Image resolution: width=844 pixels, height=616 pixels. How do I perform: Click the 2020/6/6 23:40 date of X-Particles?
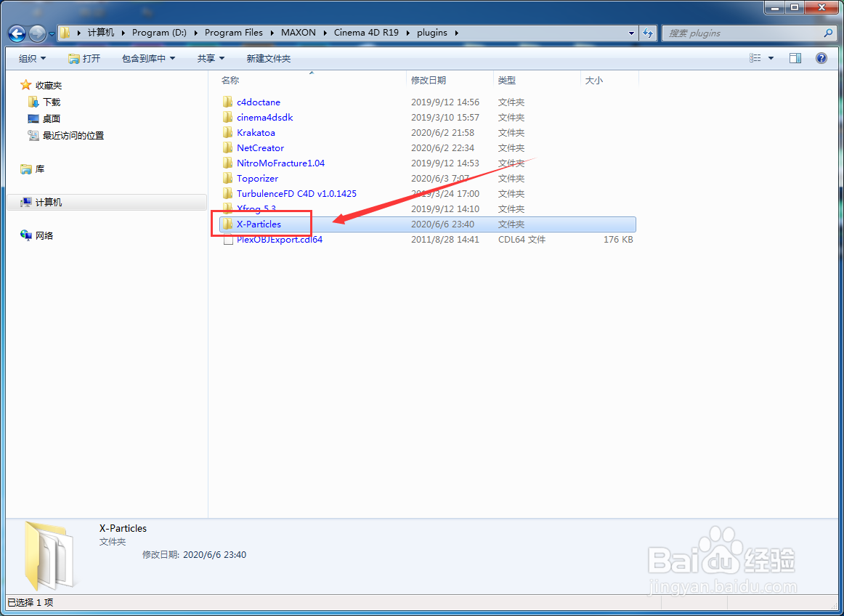click(442, 224)
